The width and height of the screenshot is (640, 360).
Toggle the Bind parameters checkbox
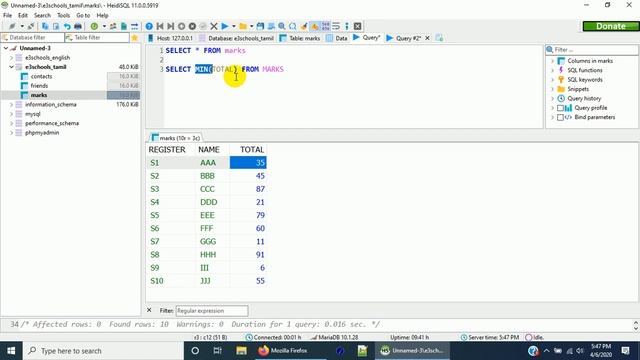(x=560, y=117)
